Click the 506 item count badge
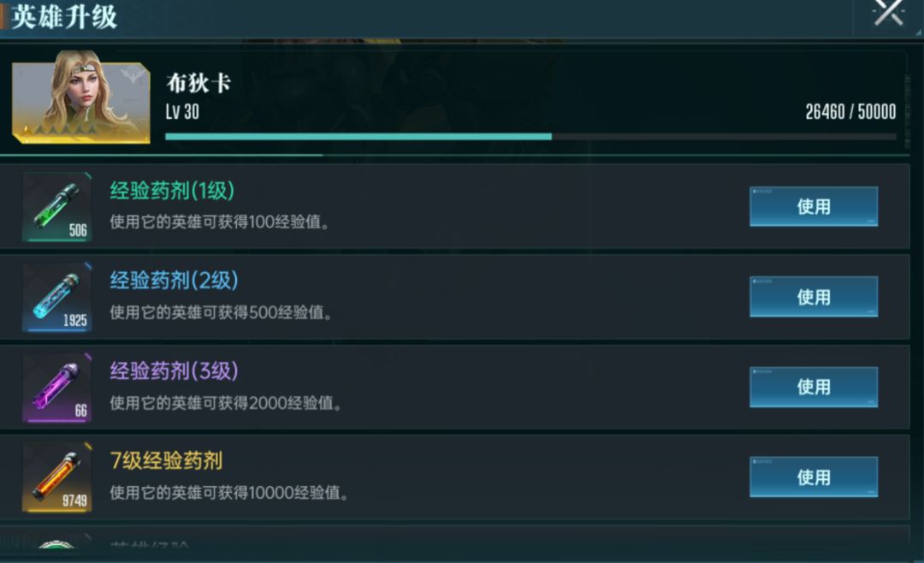The image size is (924, 563). 77,229
